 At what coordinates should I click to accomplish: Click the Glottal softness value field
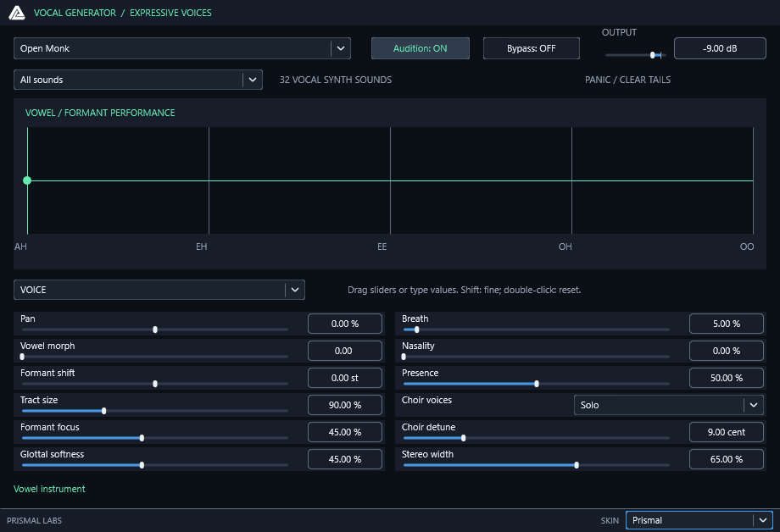coord(345,459)
